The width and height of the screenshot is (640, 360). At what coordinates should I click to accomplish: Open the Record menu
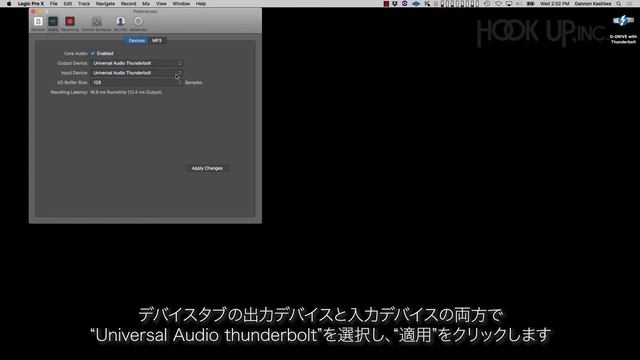tap(129, 4)
